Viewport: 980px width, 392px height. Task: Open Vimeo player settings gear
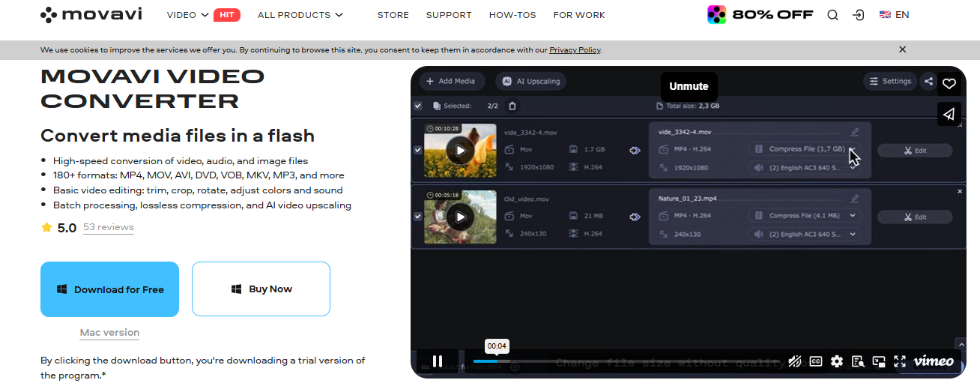tap(837, 361)
